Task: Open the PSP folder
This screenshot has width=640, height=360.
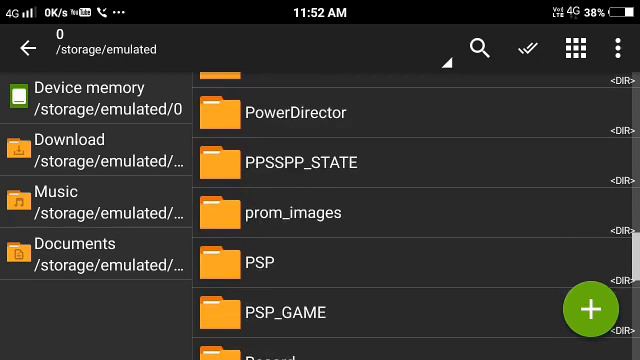Action: pyautogui.click(x=412, y=262)
